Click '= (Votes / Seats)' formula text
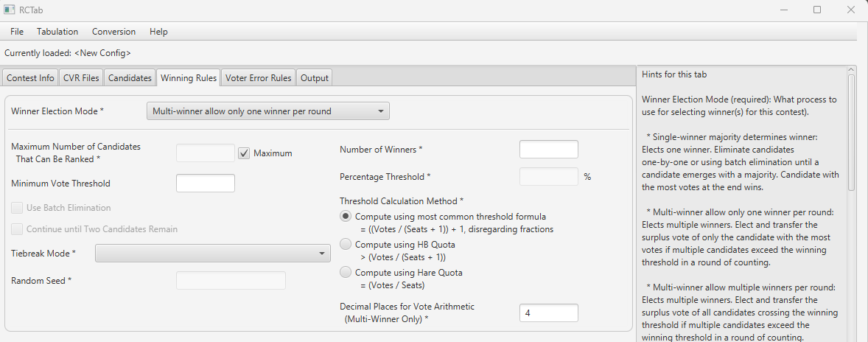The image size is (868, 342). click(392, 285)
